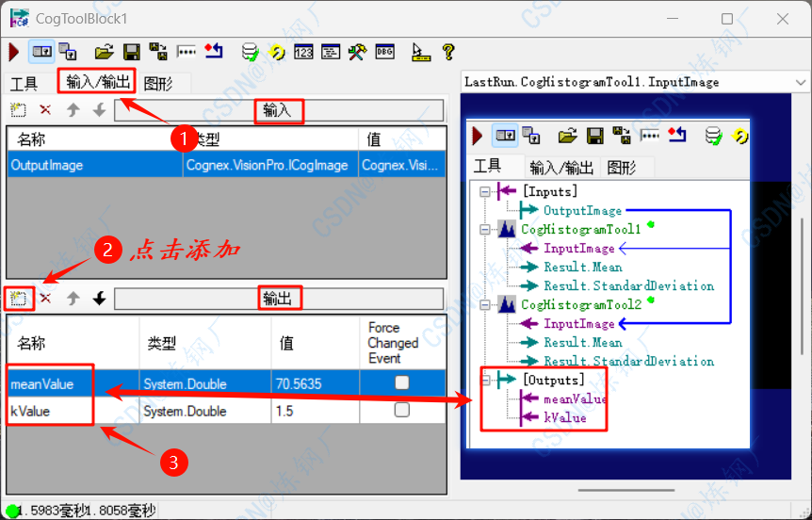
Task: Collapse CogHistogramTool2 node in tree
Action: tap(485, 304)
